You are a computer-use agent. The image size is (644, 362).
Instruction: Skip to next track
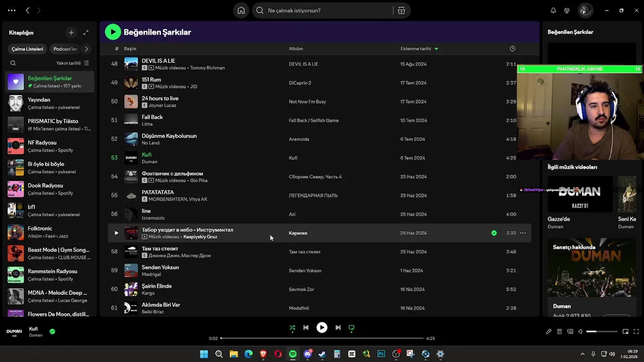(x=338, y=328)
